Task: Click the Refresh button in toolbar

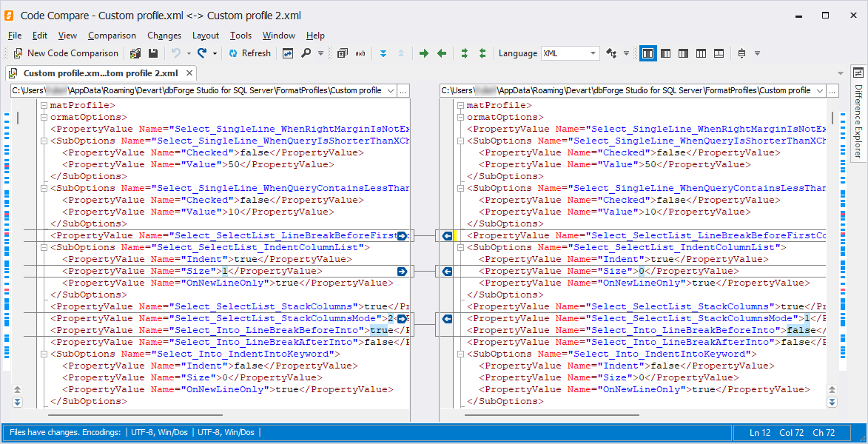Action: point(249,53)
